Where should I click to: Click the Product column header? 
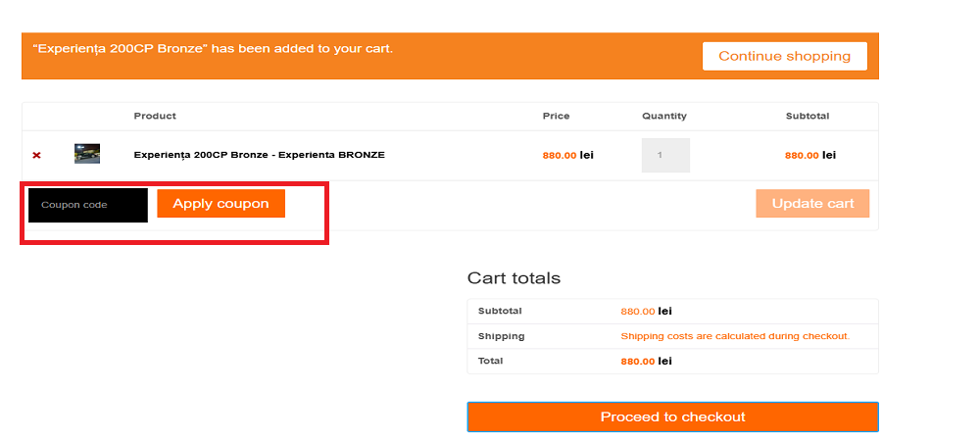pos(155,116)
